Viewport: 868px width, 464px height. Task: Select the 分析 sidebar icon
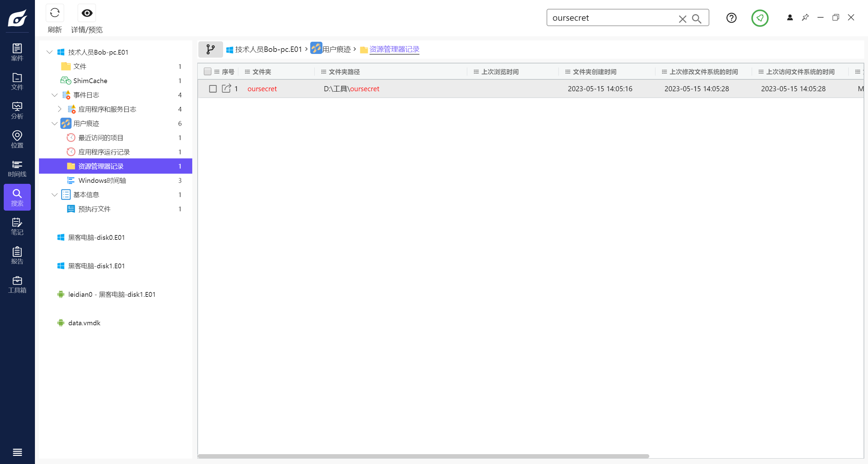coord(17,110)
